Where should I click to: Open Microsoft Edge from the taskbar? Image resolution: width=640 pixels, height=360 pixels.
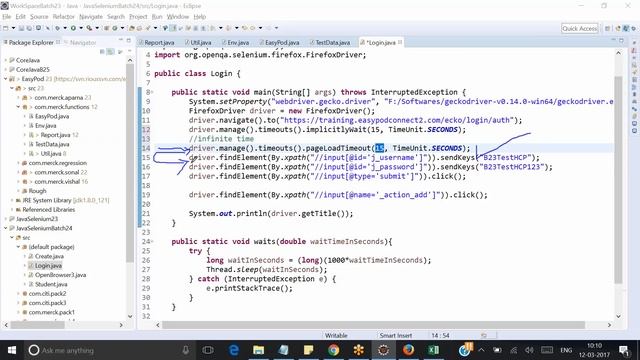click(x=233, y=350)
